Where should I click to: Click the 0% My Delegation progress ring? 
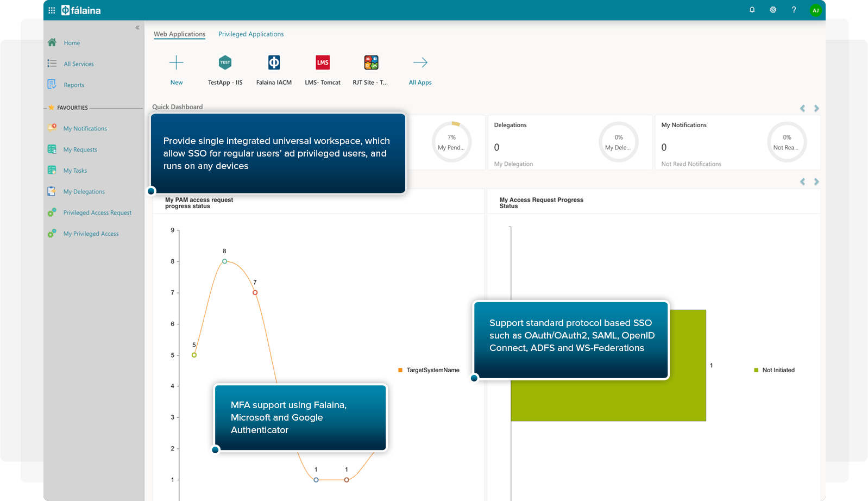[x=619, y=142]
